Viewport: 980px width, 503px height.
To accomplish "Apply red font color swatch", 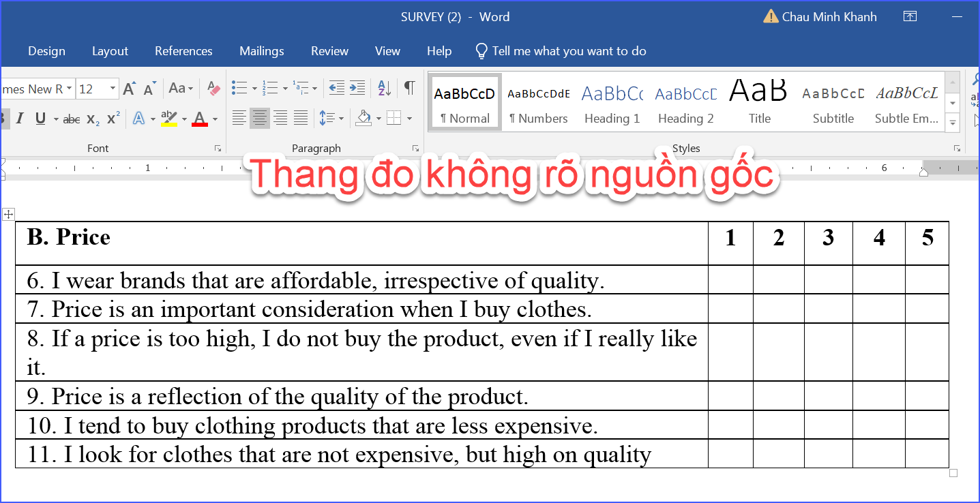I will coord(200,119).
